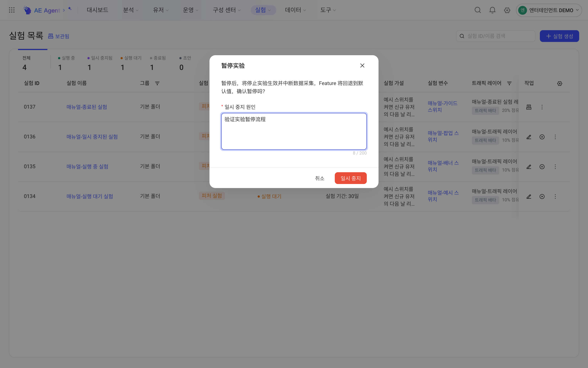588x368 pixels.
Task: Click edit pencil for experiment 0136
Action: 529,137
